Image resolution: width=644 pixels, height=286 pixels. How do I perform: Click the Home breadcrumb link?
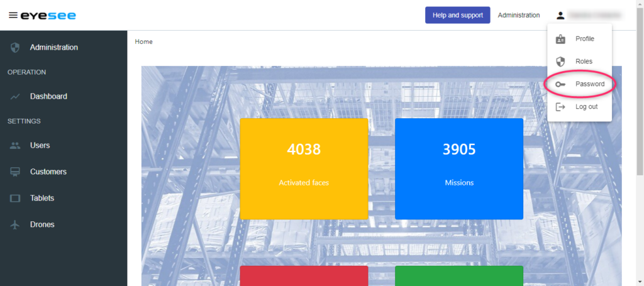[143, 42]
